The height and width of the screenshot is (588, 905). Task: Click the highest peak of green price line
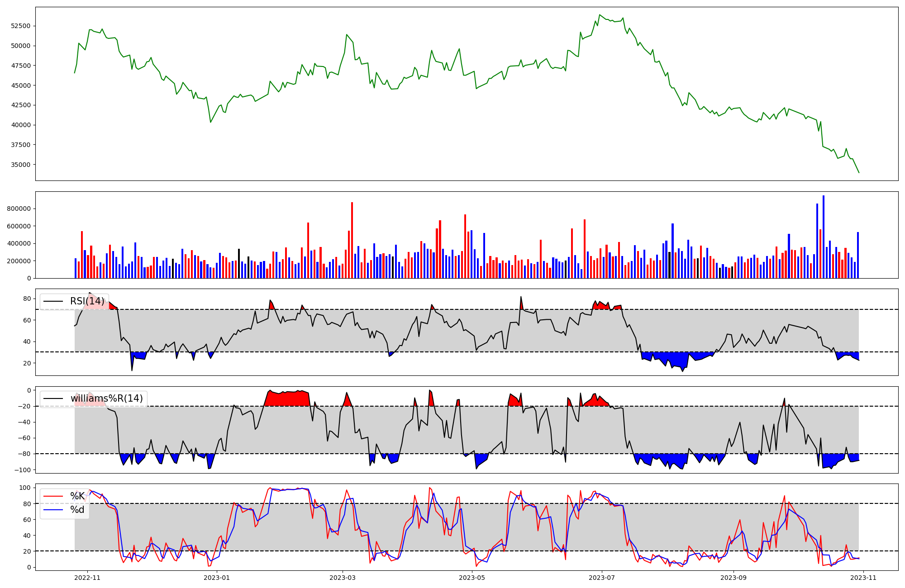[x=600, y=15]
